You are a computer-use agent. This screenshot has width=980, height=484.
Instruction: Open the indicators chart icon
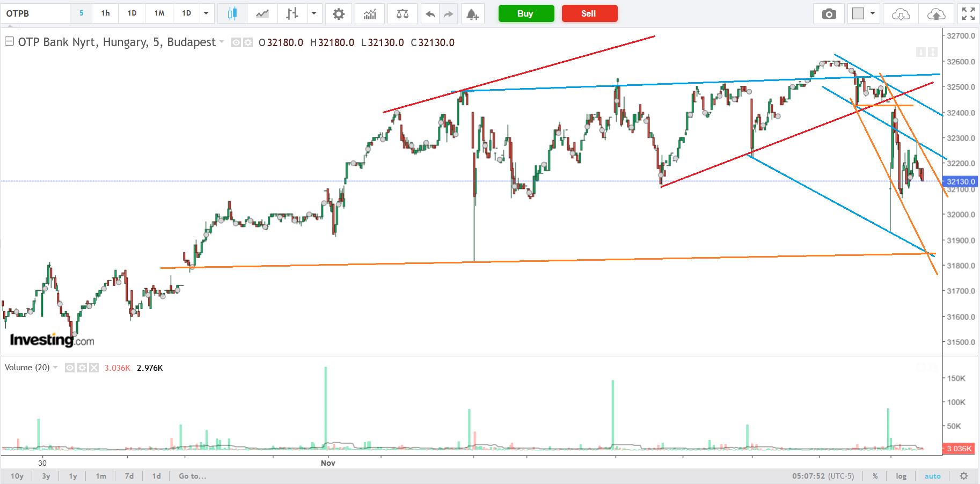[370, 13]
